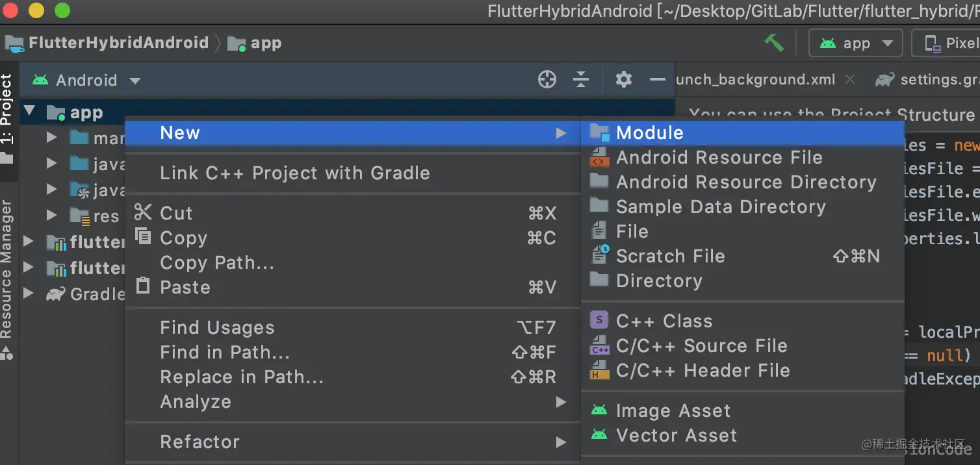Click the Paste clipboard icon

(142, 286)
